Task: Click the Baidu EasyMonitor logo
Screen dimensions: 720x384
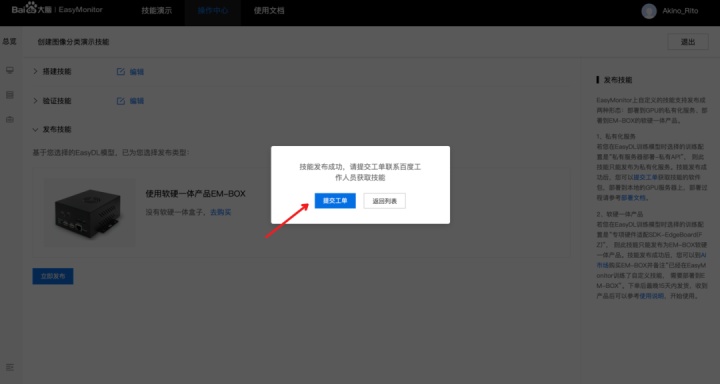Action: 57,9
